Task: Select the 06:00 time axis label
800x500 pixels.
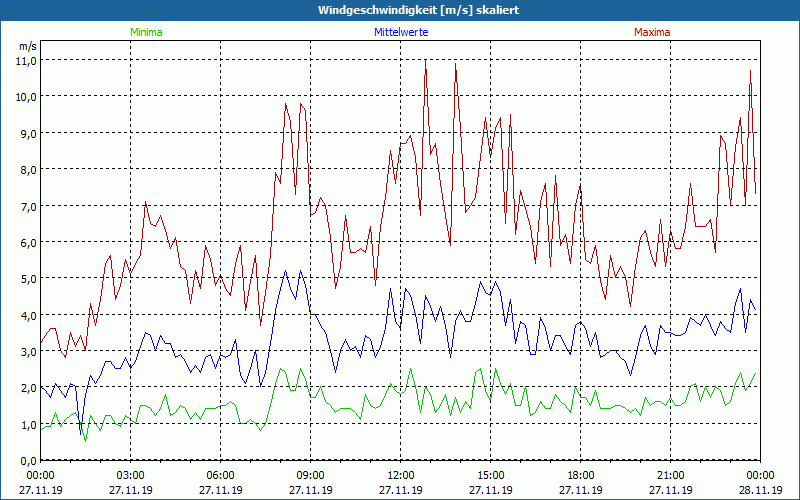Action: click(221, 475)
